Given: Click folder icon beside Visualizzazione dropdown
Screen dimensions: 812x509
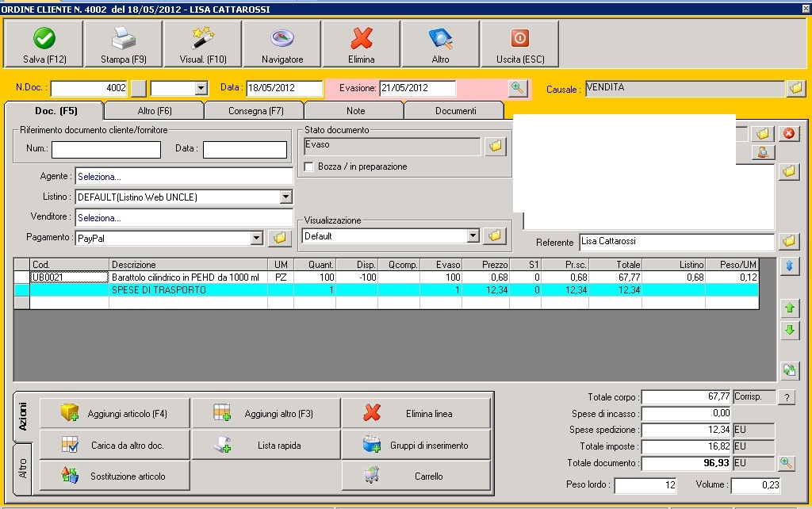Looking at the screenshot, I should (495, 235).
